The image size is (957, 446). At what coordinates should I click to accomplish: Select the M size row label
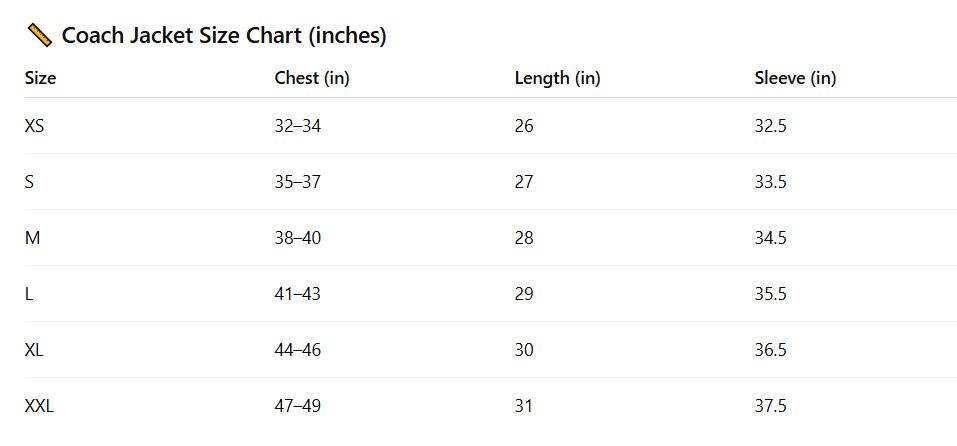coord(32,238)
